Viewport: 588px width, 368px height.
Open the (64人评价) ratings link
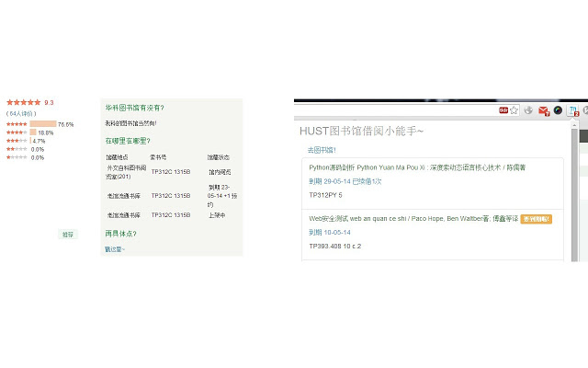point(21,113)
